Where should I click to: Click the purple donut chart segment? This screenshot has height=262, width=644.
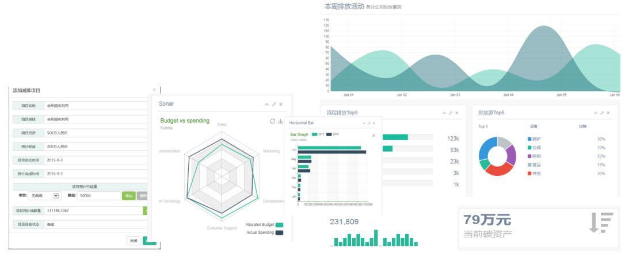[x=511, y=155]
